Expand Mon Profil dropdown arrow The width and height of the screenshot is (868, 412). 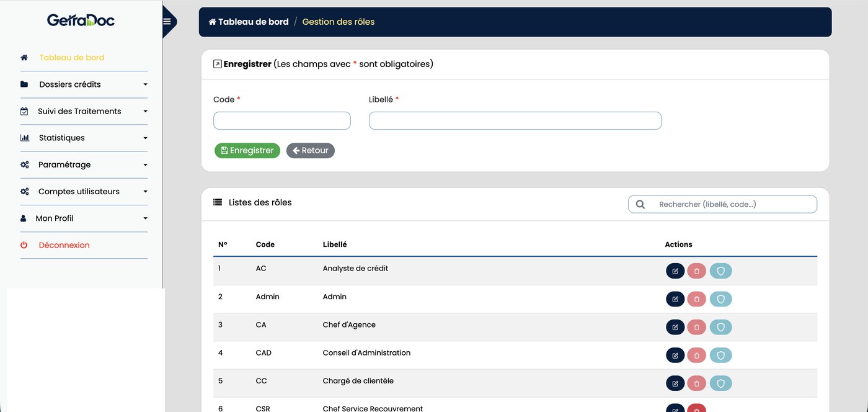pos(145,218)
